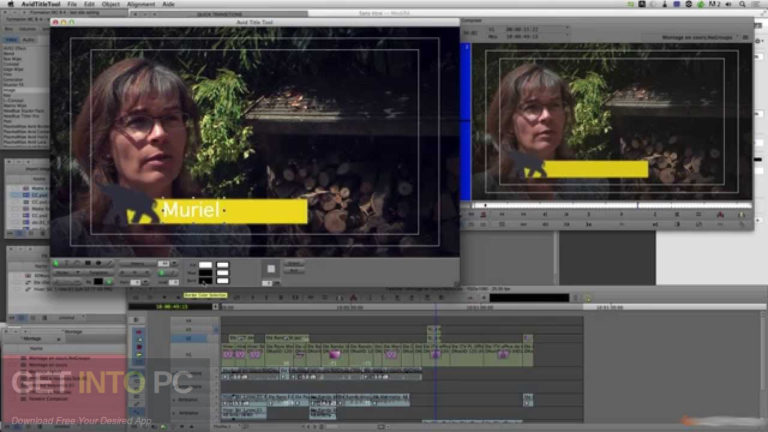Toggle Italic text style in Title Tool
The width and height of the screenshot is (768, 432).
(x=173, y=273)
